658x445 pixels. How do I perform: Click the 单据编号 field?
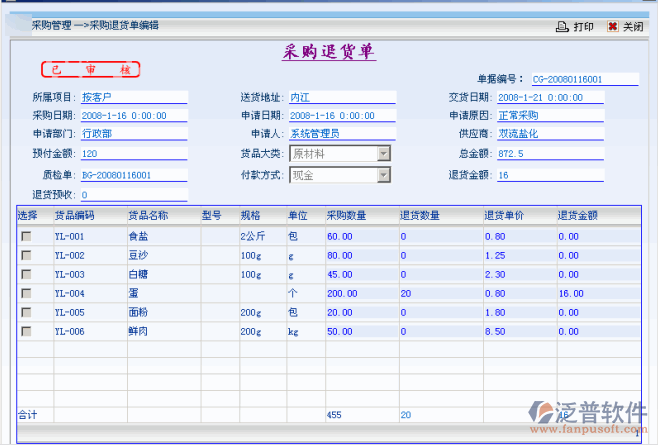click(x=584, y=78)
